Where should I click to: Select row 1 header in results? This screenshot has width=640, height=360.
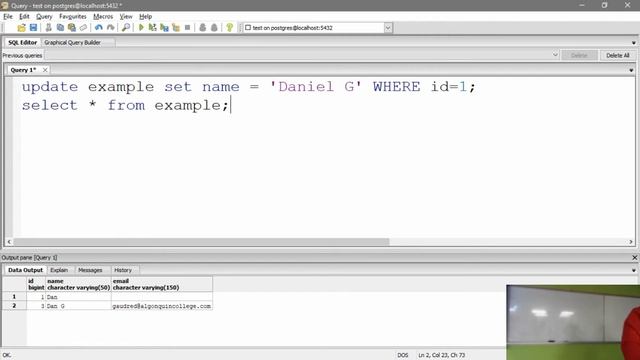click(14, 296)
